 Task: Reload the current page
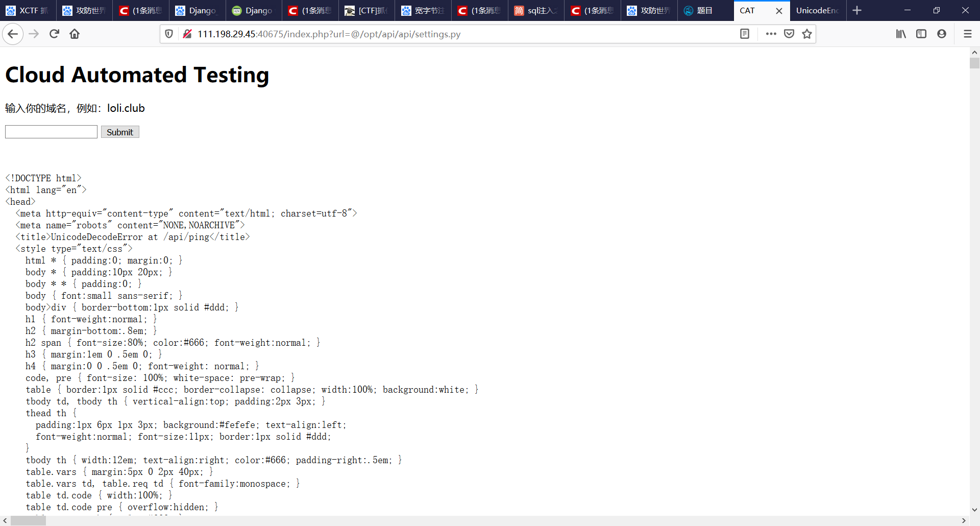(x=54, y=34)
